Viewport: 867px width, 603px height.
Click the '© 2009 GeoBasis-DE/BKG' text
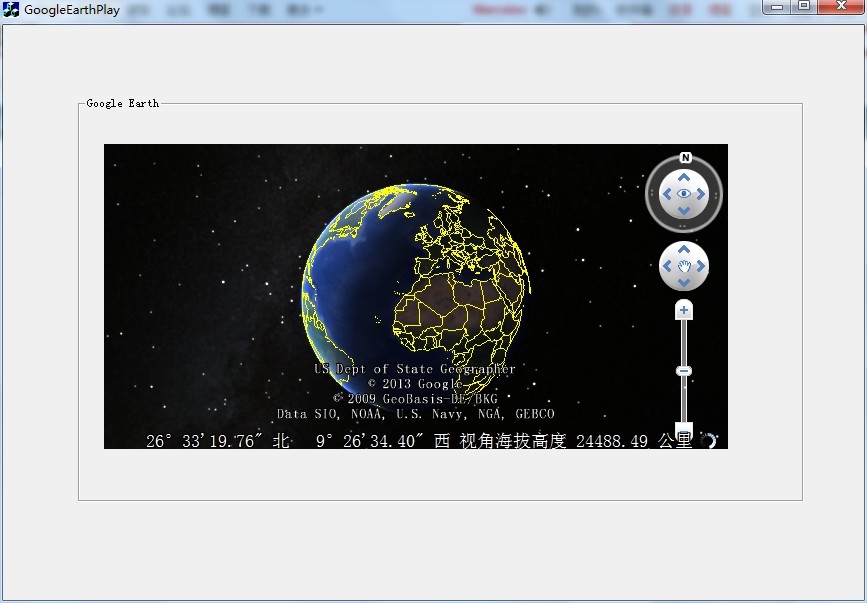click(415, 398)
